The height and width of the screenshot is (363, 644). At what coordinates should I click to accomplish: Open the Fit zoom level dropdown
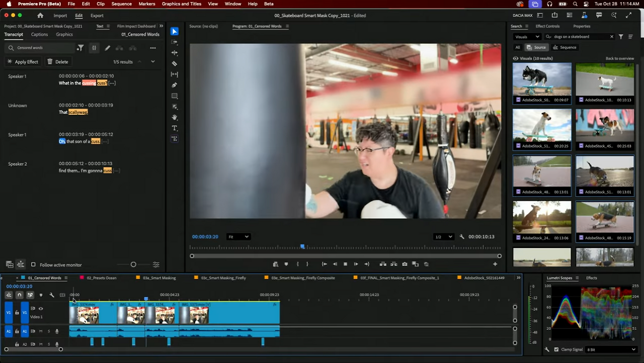(238, 237)
